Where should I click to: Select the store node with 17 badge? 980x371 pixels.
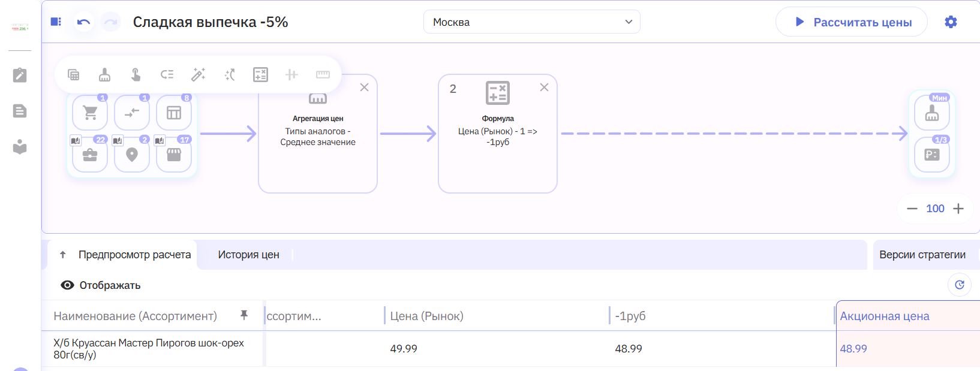174,155
